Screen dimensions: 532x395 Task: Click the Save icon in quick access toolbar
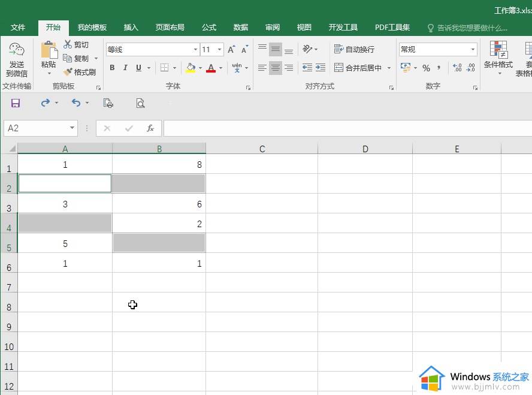(16, 103)
